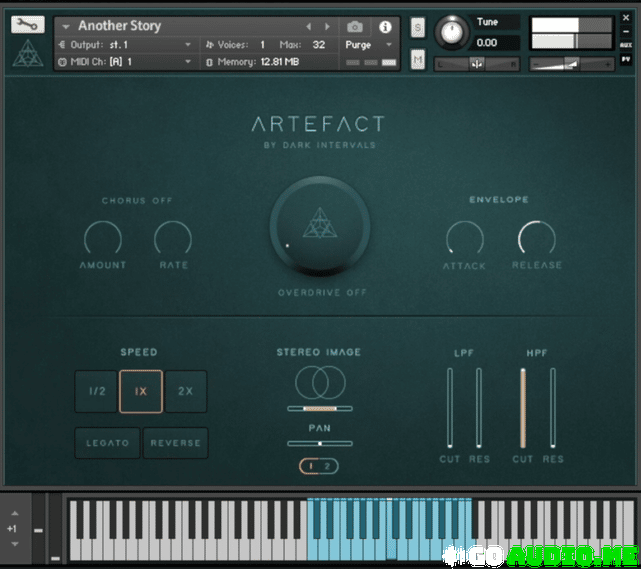Click the central Overdrive triangle knob
The height and width of the screenshot is (569, 641).
tap(320, 227)
